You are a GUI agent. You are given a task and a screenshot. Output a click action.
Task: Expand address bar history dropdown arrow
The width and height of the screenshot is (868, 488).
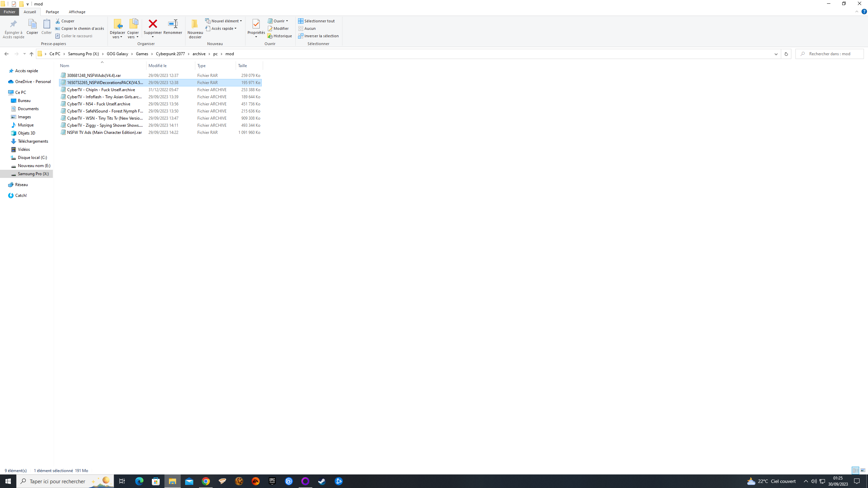(x=776, y=54)
